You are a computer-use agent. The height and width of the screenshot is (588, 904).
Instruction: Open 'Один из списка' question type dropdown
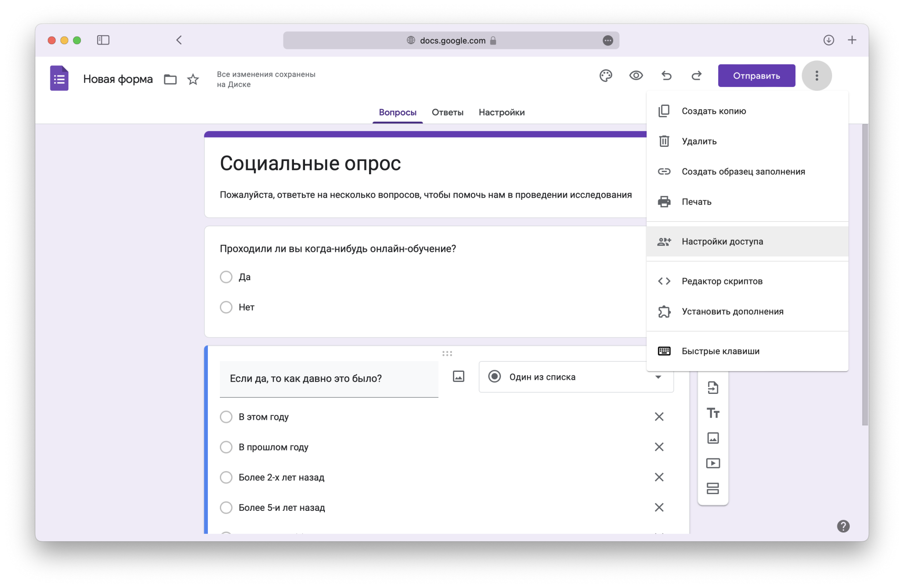click(576, 377)
